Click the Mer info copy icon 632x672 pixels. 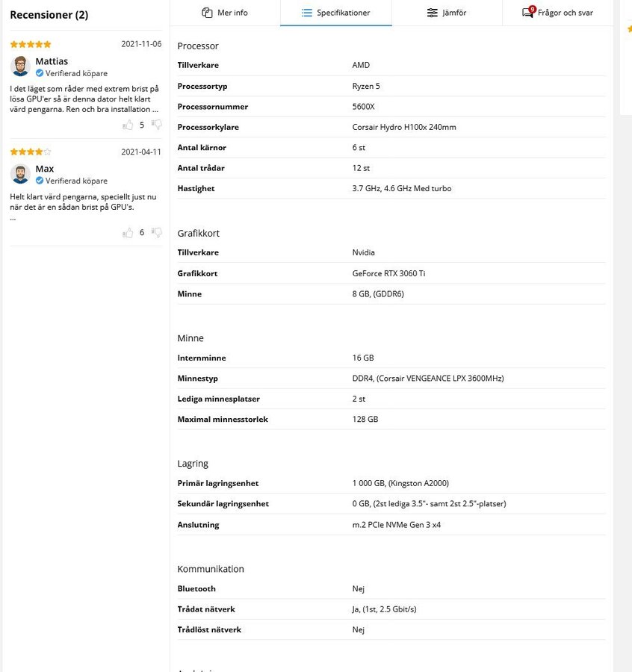point(207,13)
